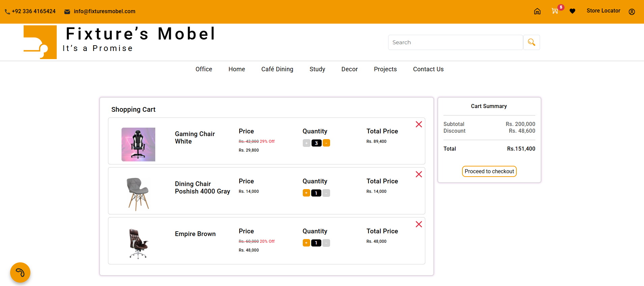644x286 pixels.
Task: Open the home icon in top bar
Action: (537, 11)
